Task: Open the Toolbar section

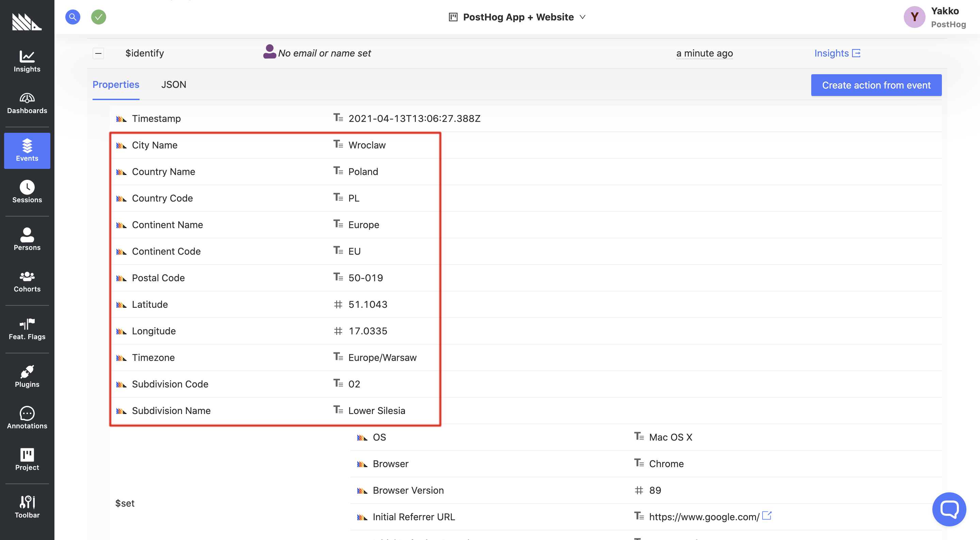Action: point(27,507)
